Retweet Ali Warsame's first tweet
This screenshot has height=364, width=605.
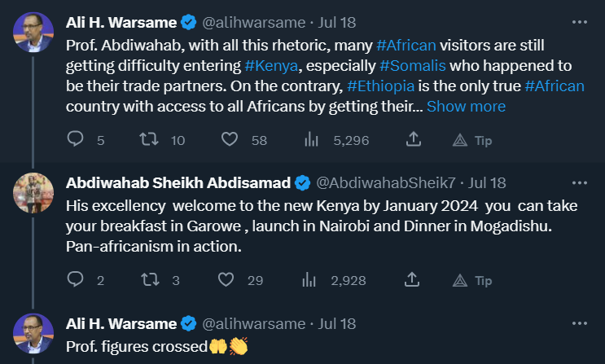point(149,140)
